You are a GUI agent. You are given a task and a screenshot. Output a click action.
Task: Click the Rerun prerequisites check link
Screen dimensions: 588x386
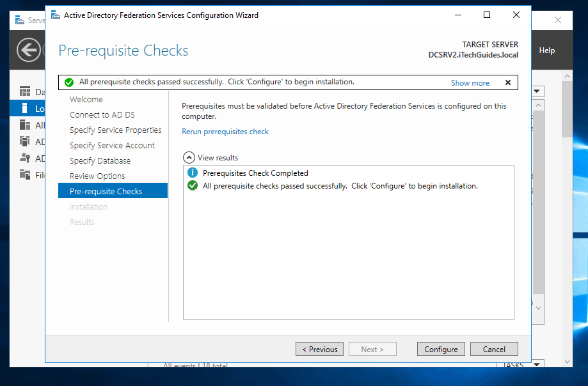225,131
